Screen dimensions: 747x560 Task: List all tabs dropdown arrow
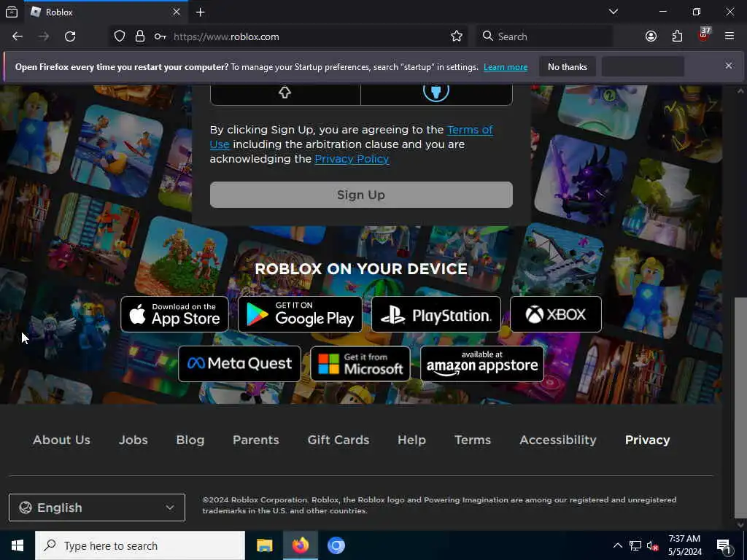pyautogui.click(x=614, y=12)
